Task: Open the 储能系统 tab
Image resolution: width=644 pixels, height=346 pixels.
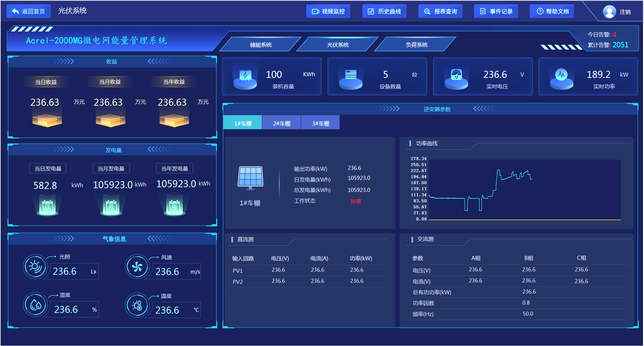Action: coord(261,45)
